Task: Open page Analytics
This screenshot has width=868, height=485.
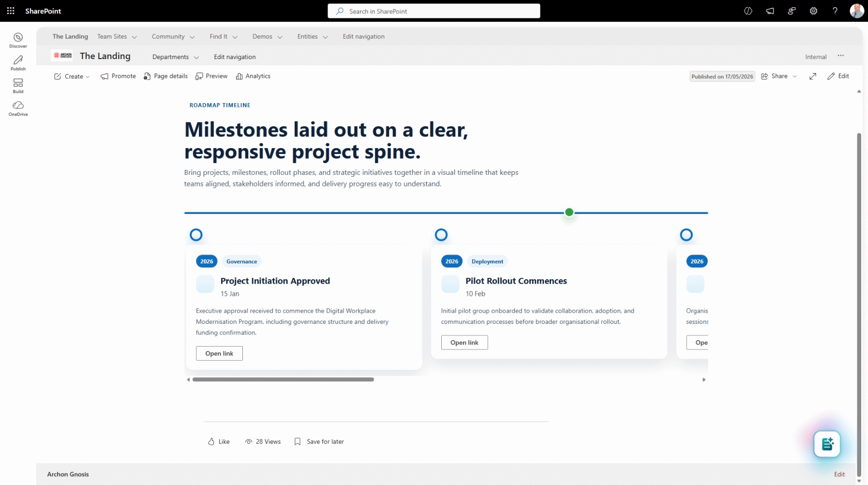Action: 253,76
